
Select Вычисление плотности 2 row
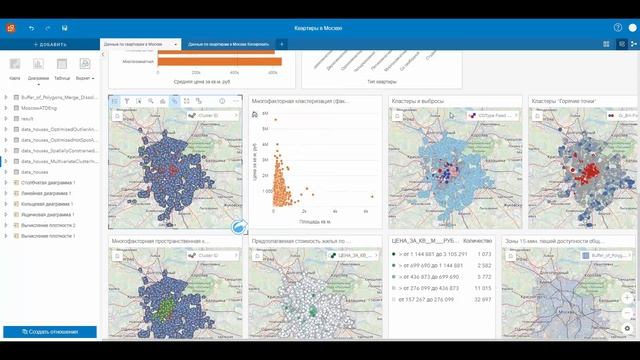point(50,225)
